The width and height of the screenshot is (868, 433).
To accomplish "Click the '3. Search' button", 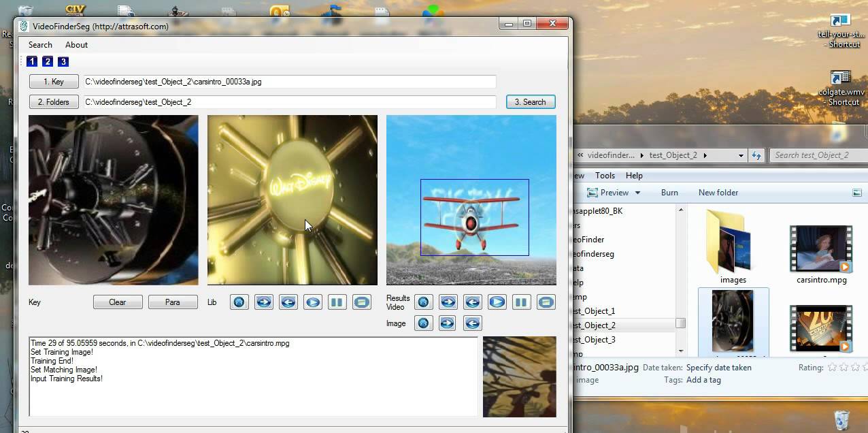I will (531, 102).
